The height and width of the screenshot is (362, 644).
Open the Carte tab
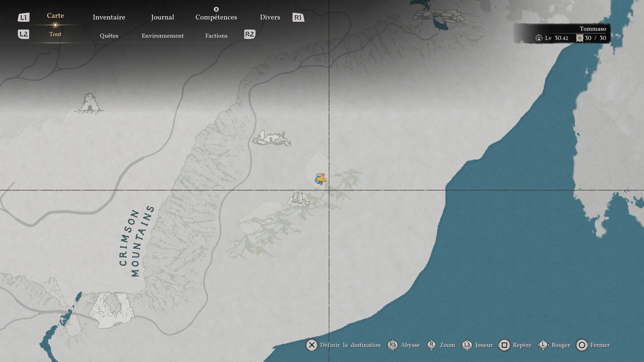pyautogui.click(x=55, y=15)
